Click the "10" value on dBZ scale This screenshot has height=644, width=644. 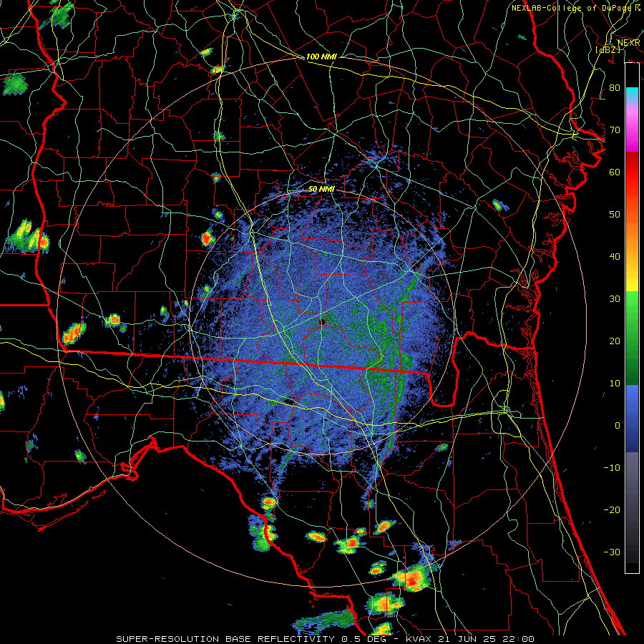(615, 384)
